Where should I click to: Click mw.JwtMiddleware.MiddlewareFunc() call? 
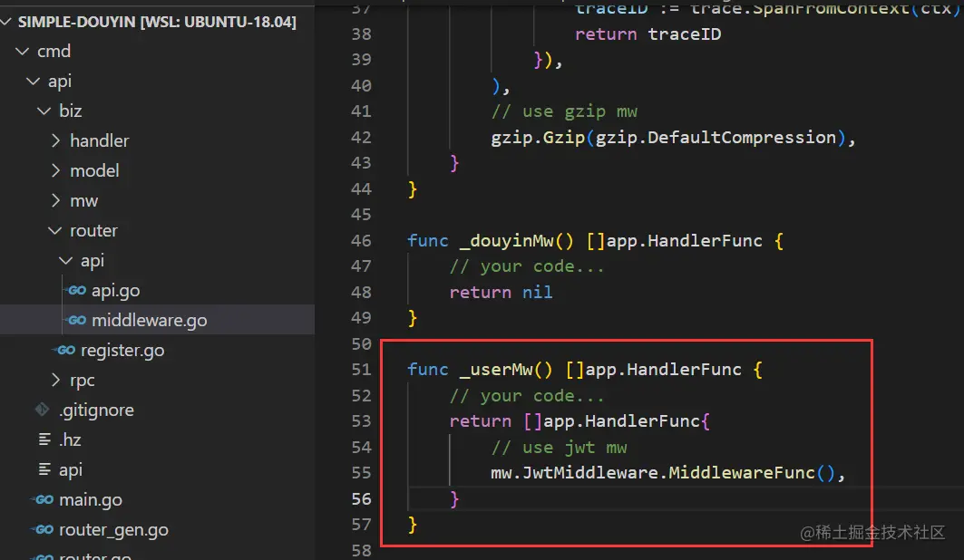(663, 473)
